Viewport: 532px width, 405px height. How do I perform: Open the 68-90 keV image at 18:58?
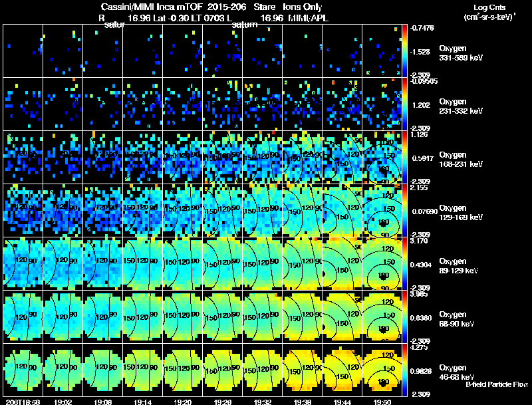23,317
